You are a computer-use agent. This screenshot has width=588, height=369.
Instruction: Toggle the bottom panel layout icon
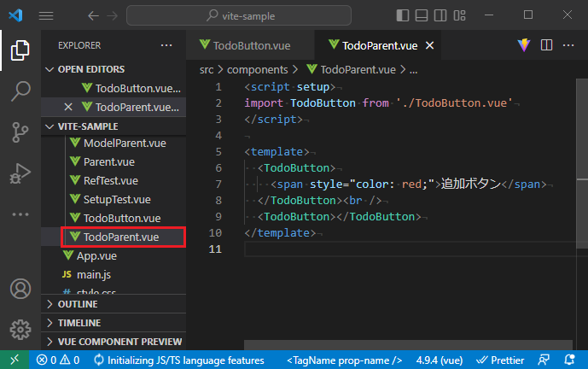point(422,15)
